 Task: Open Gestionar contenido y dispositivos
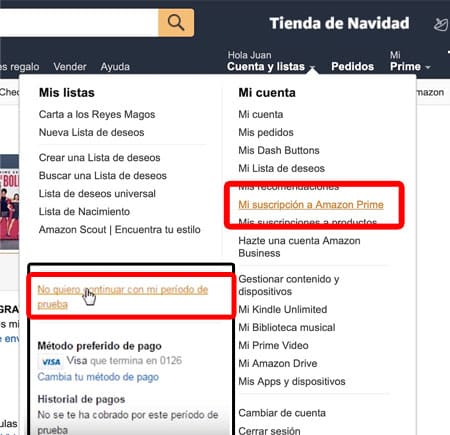tap(289, 285)
